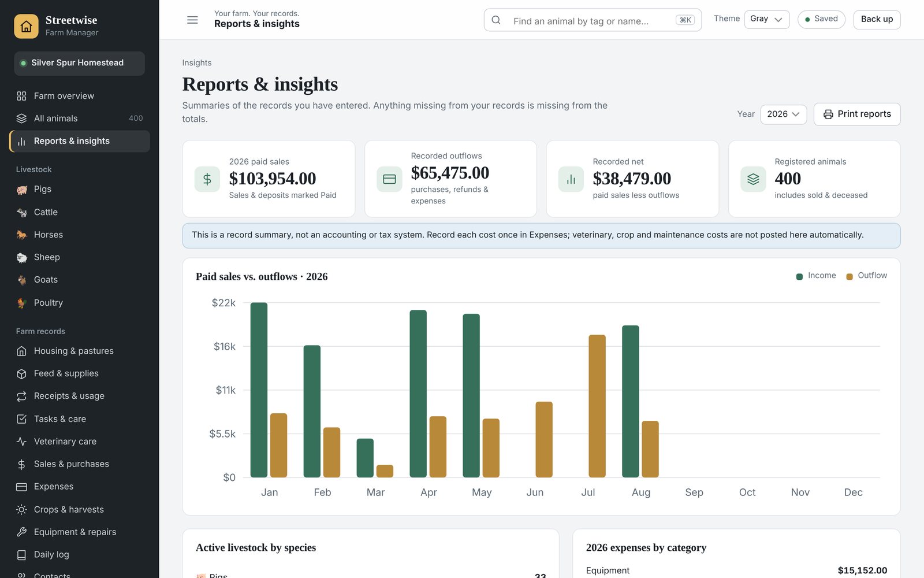
Task: Click the Print reports button
Action: (857, 114)
